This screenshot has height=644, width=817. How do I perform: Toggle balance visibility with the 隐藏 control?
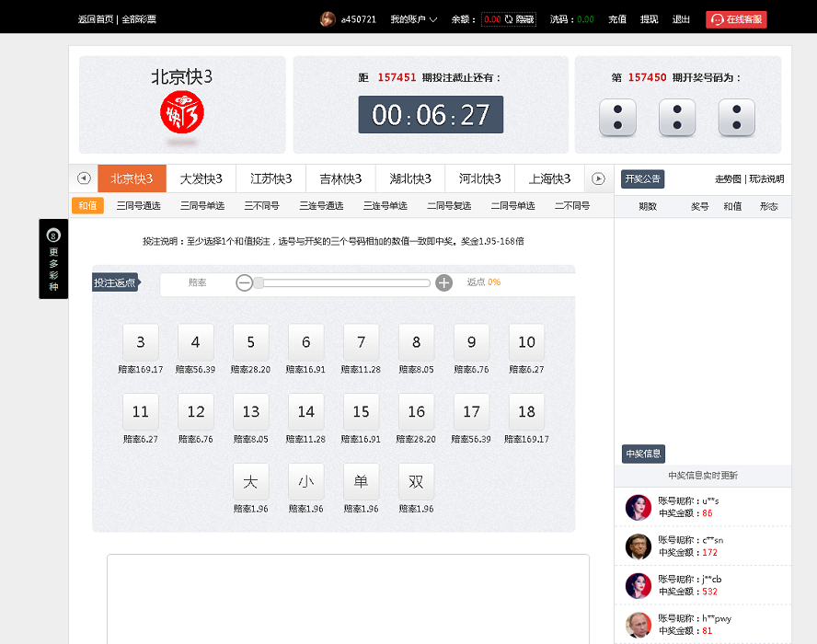pyautogui.click(x=524, y=17)
